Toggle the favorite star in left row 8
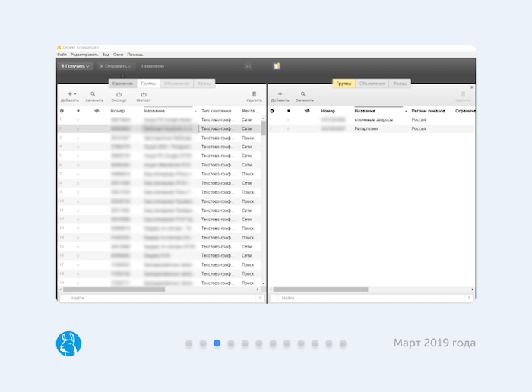This screenshot has height=392, width=532. 78,183
